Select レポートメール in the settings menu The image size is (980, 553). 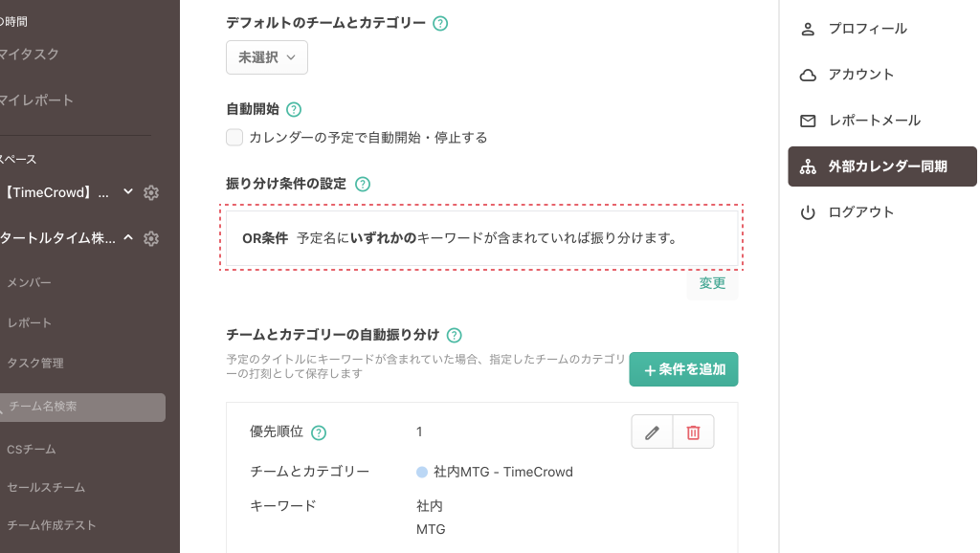pyautogui.click(x=874, y=121)
